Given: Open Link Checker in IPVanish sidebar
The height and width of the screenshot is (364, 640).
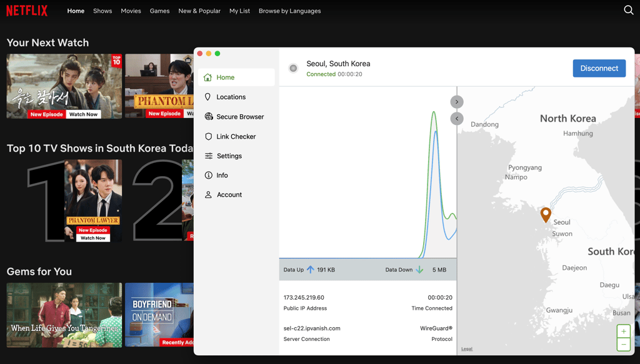Looking at the screenshot, I should point(236,136).
